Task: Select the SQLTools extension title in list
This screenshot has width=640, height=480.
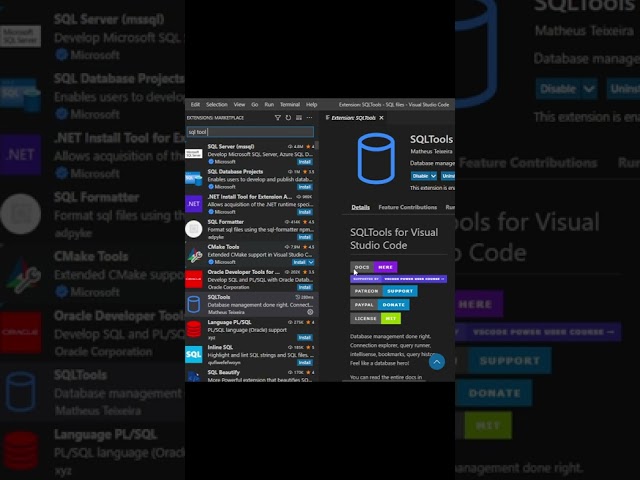Action: (x=219, y=297)
